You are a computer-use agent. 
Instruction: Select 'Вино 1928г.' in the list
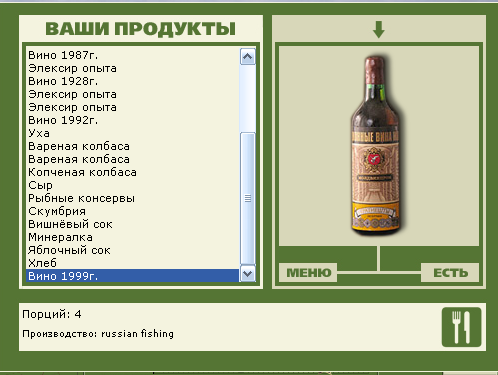[132, 81]
